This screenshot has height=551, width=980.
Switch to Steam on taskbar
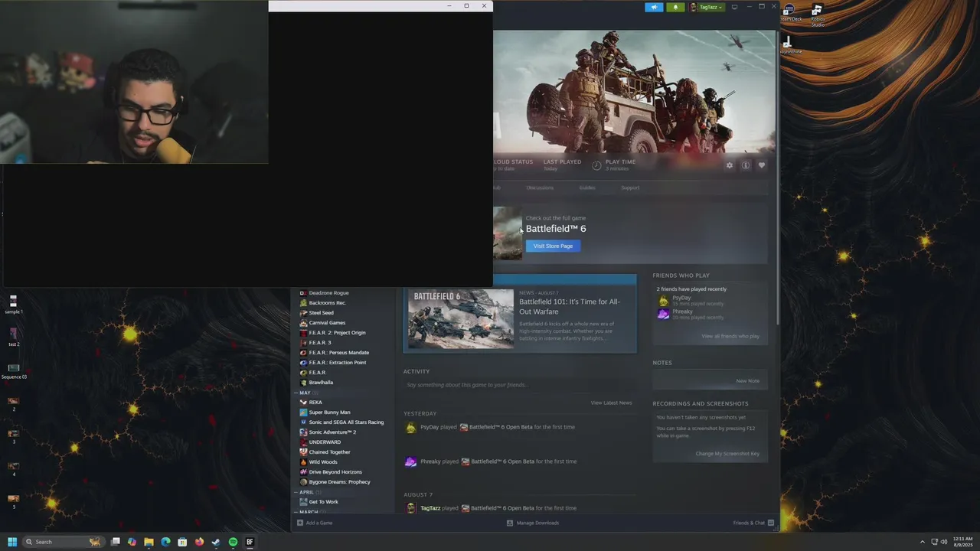tap(216, 542)
